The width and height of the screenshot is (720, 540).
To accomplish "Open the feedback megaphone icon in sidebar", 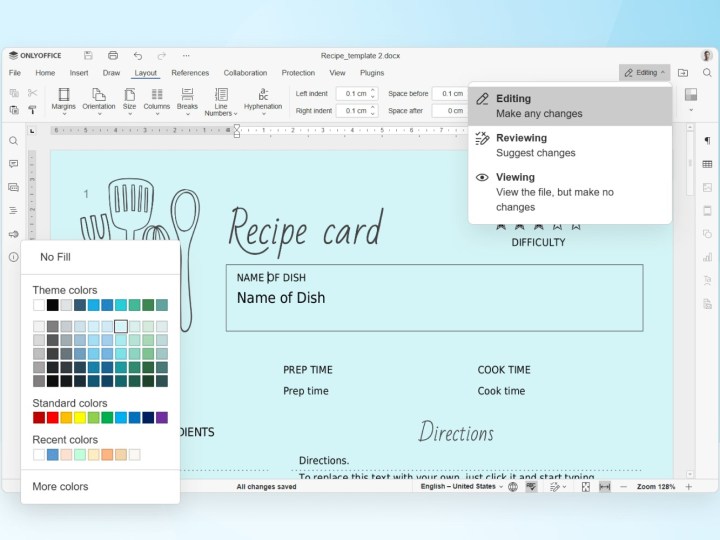I will (x=14, y=234).
